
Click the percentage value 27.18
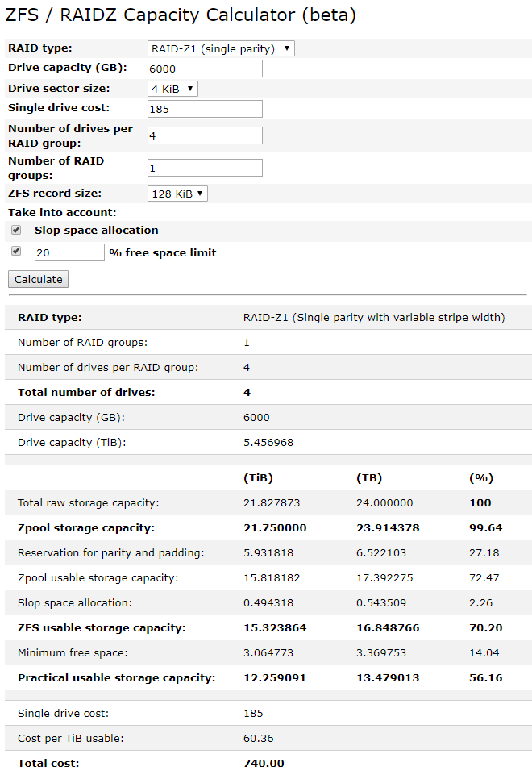click(x=484, y=552)
